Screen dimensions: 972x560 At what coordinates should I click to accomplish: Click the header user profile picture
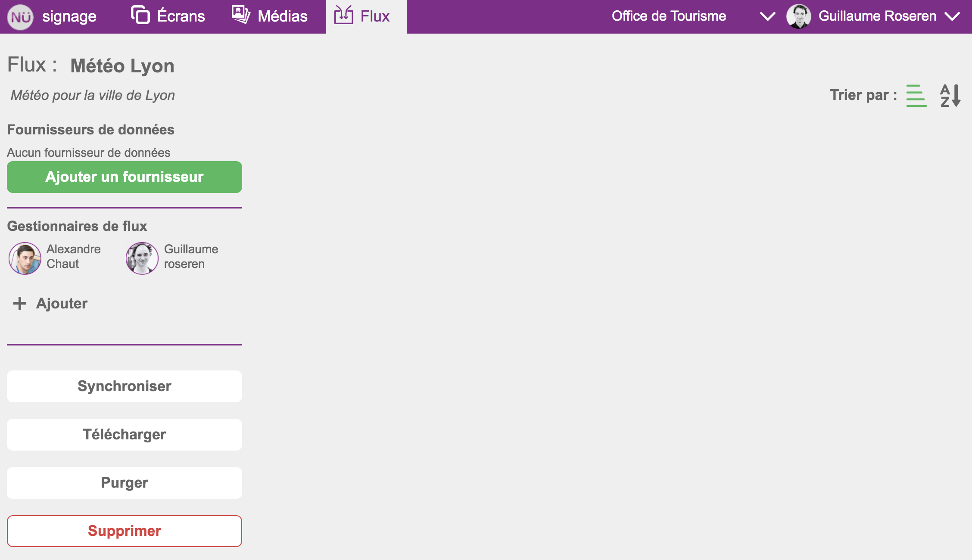coord(798,17)
